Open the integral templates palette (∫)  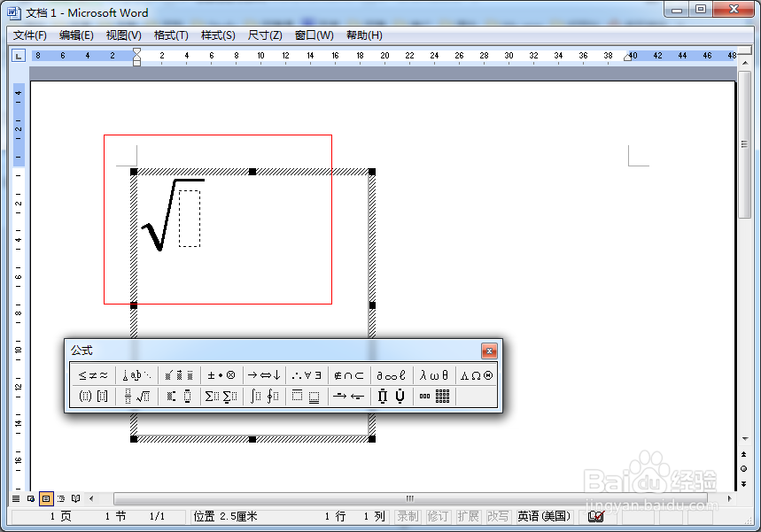pos(264,397)
